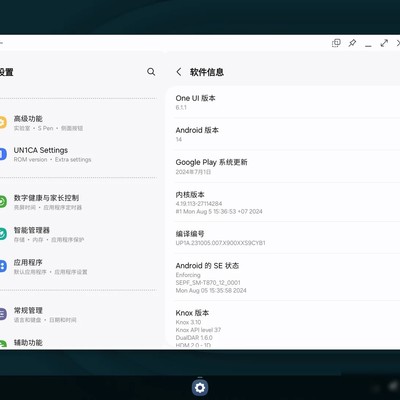Click the UN1CA Settings blue icon
400x400 pixels.
[x=2, y=154]
